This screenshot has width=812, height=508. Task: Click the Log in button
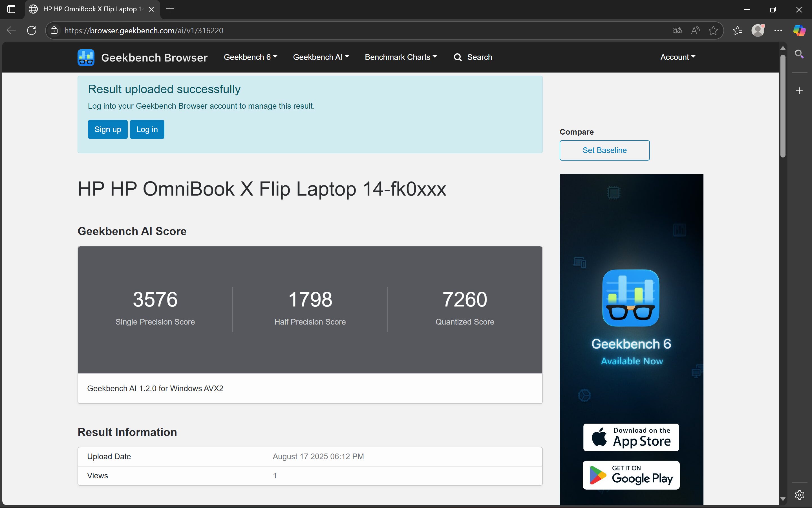pos(147,129)
